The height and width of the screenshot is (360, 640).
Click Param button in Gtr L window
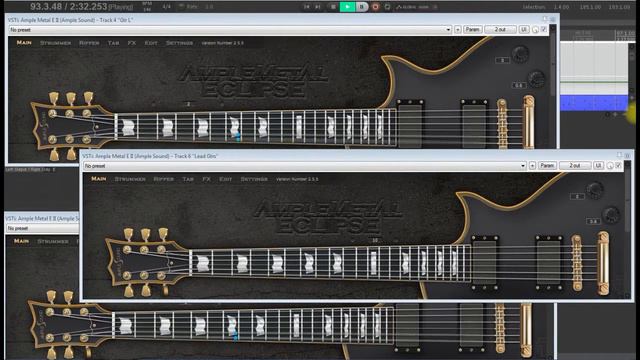[x=473, y=30]
